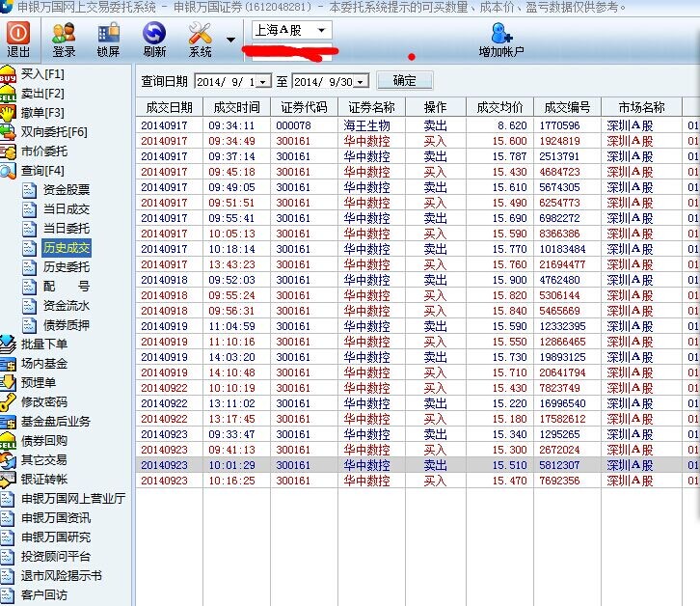Sort by 成交日期 column header
The image size is (700, 606).
click(169, 107)
